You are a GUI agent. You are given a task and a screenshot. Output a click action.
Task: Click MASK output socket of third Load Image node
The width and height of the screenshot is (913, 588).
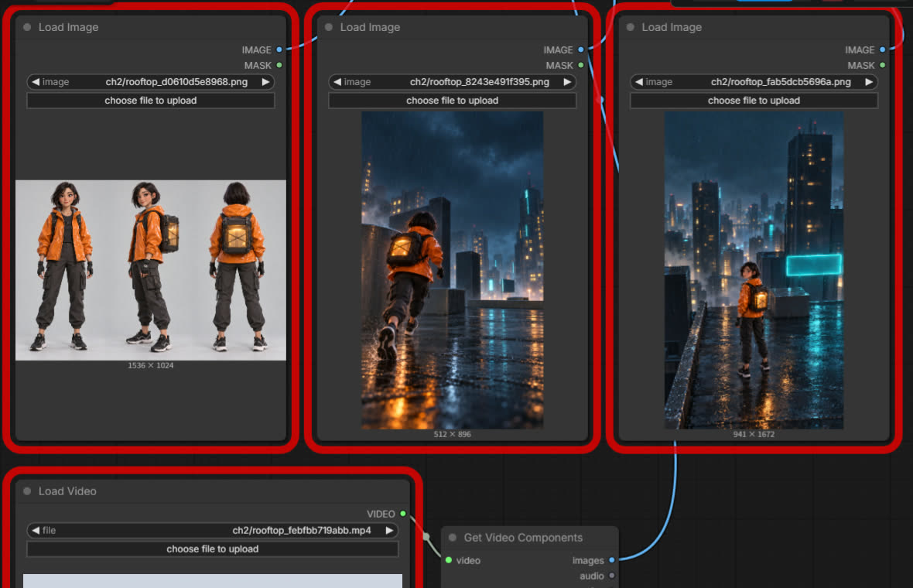coord(883,65)
